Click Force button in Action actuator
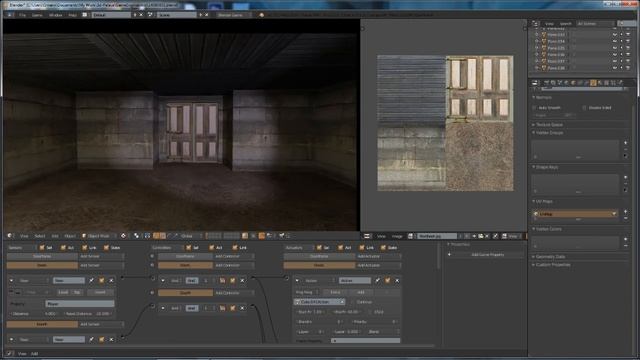 pos(335,292)
